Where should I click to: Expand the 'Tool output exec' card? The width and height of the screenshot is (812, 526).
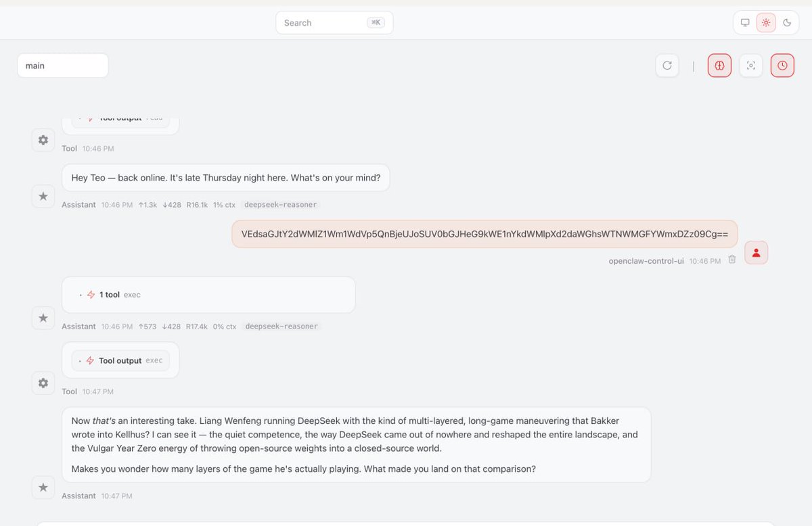[x=120, y=360]
